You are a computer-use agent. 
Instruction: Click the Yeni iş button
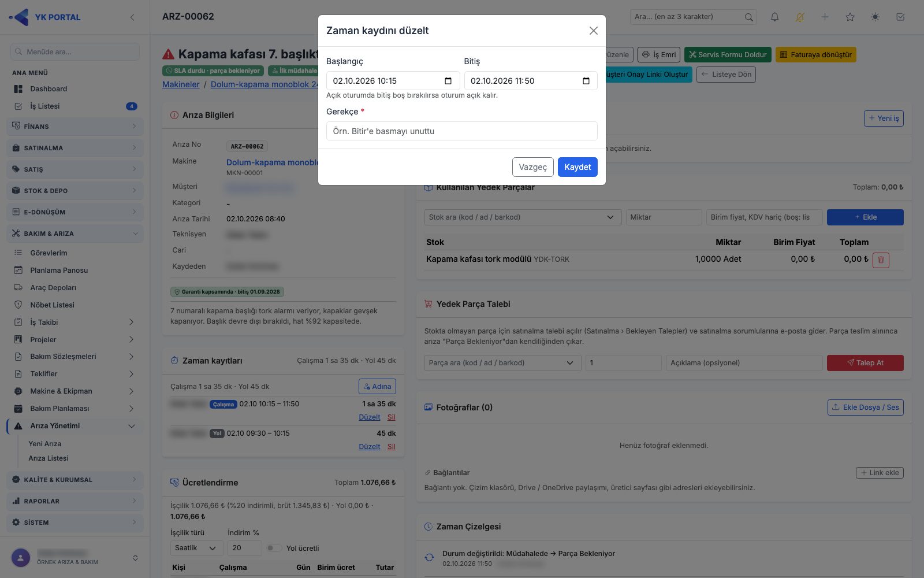pos(884,118)
